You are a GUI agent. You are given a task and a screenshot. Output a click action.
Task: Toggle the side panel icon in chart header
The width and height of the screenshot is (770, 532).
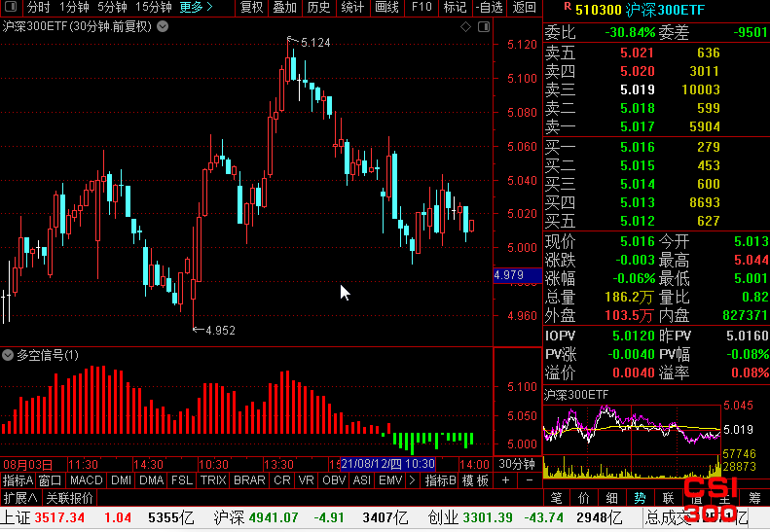pyautogui.click(x=484, y=27)
